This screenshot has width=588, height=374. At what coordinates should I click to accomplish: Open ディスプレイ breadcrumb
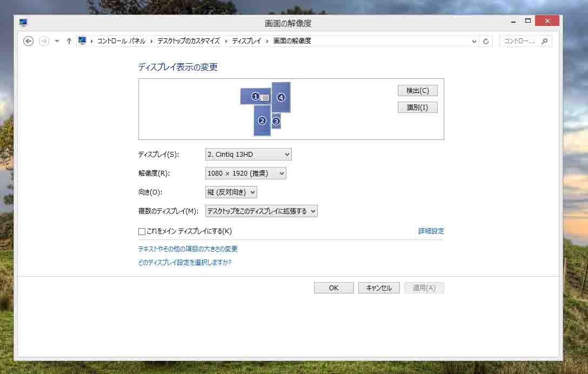(x=246, y=41)
